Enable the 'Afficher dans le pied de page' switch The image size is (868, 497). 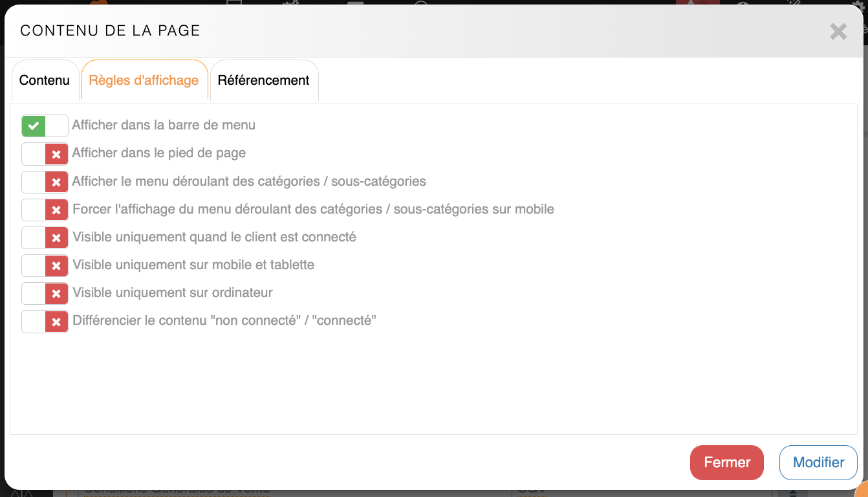[x=45, y=154]
